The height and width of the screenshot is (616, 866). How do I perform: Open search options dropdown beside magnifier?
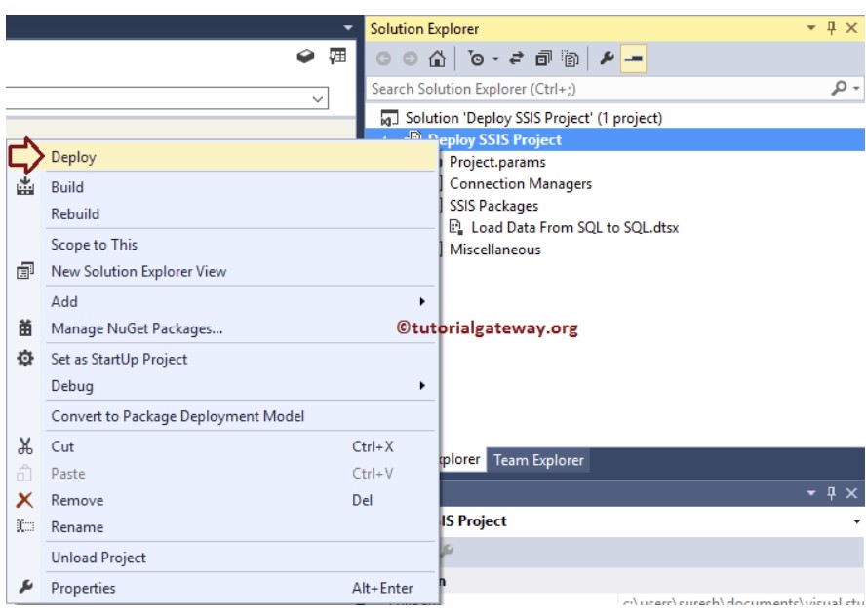(856, 89)
